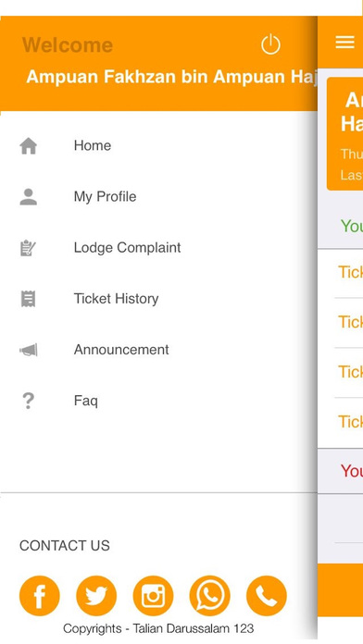Click the megaphone Announcement icon
The height and width of the screenshot is (644, 363).
pyautogui.click(x=29, y=350)
